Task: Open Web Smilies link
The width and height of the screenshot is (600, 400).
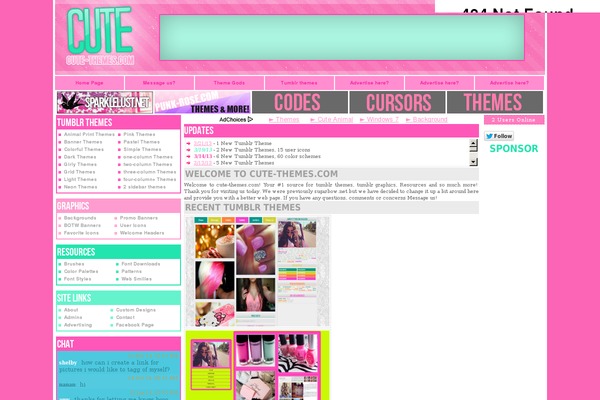Action: pyautogui.click(x=137, y=279)
